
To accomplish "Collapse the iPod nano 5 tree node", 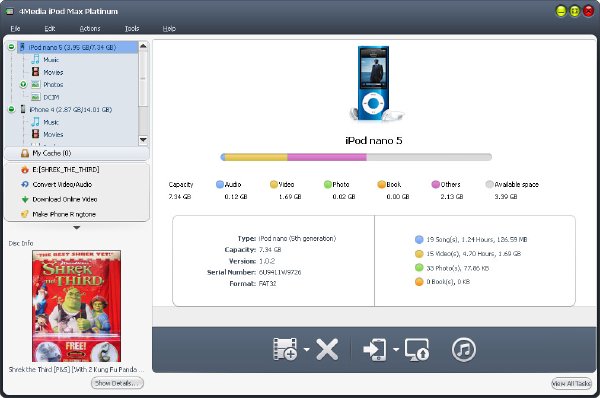I will (11, 47).
